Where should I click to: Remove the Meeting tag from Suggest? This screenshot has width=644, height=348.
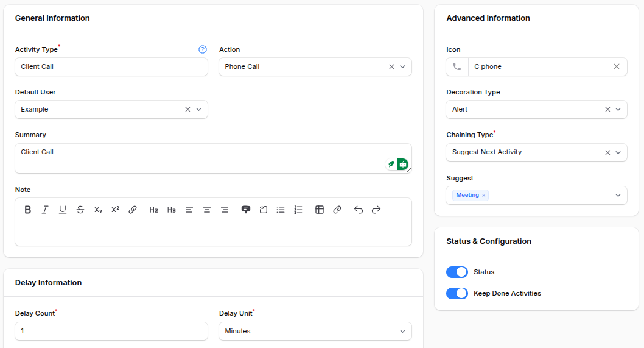pos(484,196)
